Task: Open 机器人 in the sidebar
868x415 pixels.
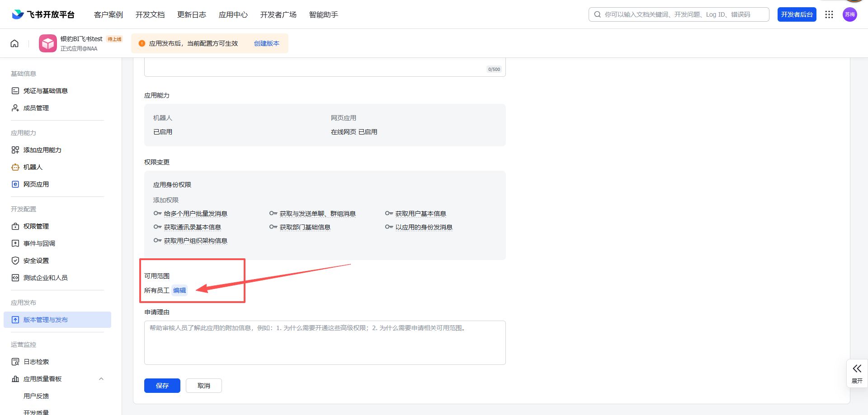Action: pyautogui.click(x=33, y=167)
